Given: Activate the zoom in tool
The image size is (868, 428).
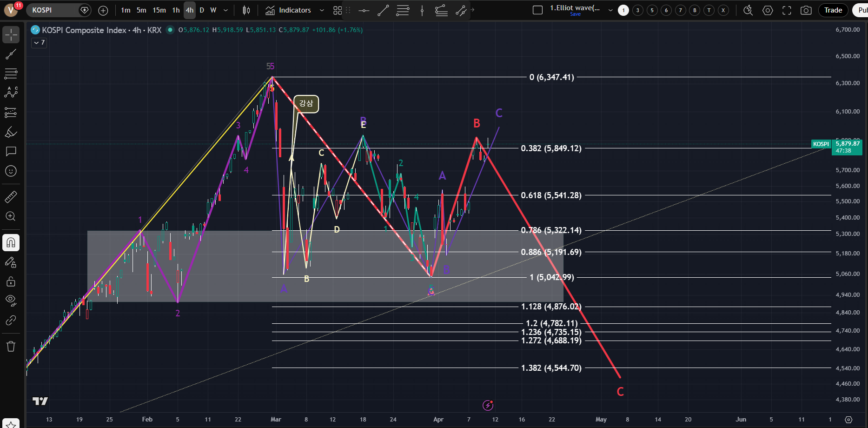Looking at the screenshot, I should click(11, 216).
